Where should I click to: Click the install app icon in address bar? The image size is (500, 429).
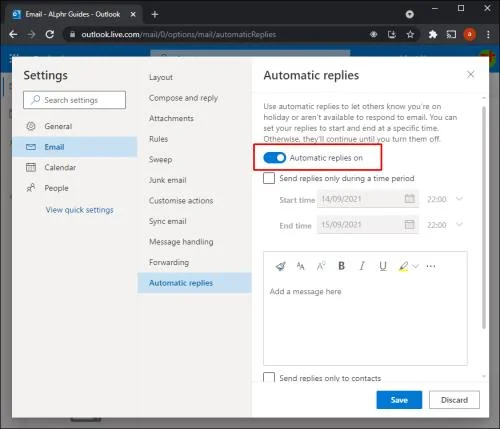pos(392,34)
